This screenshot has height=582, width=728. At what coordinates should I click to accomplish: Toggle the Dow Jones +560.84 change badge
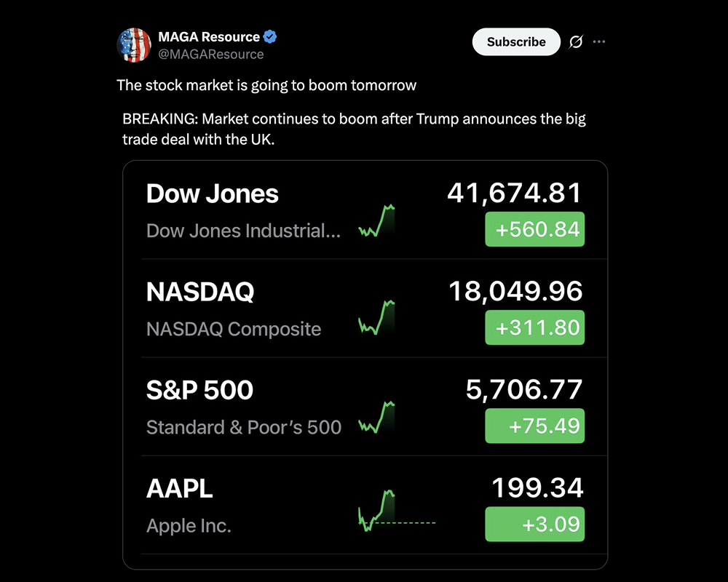point(535,229)
